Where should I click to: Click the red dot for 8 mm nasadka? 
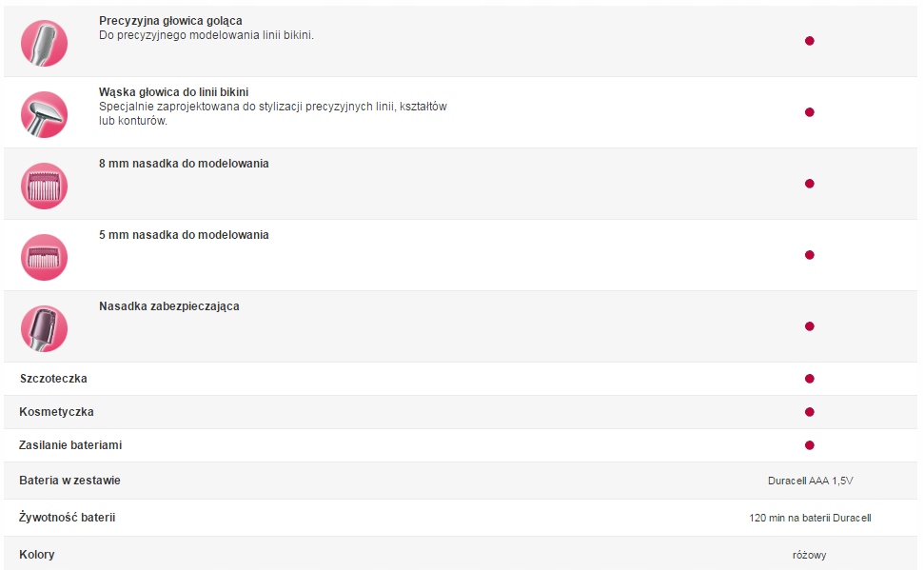[810, 184]
